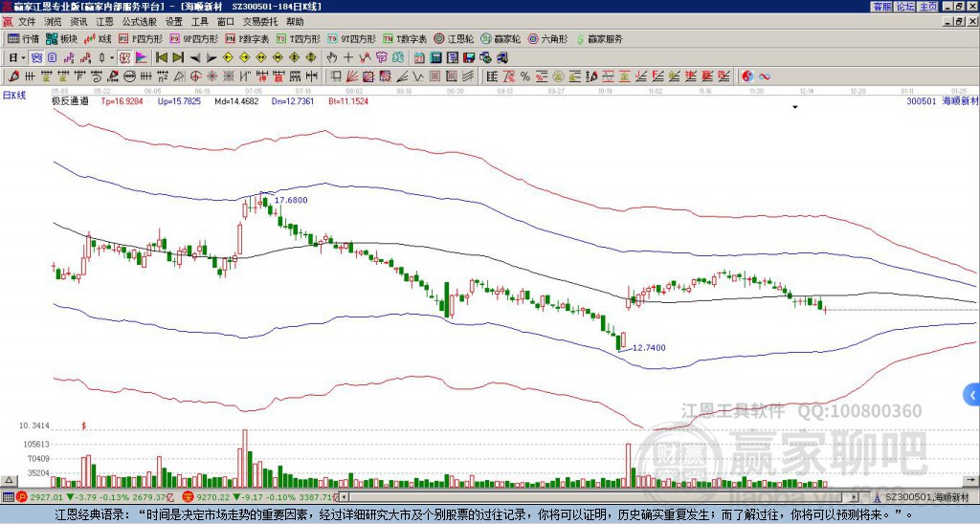This screenshot has height=524, width=980.
Task: Open the 赢家轮 winner wheel
Action: [x=501, y=38]
